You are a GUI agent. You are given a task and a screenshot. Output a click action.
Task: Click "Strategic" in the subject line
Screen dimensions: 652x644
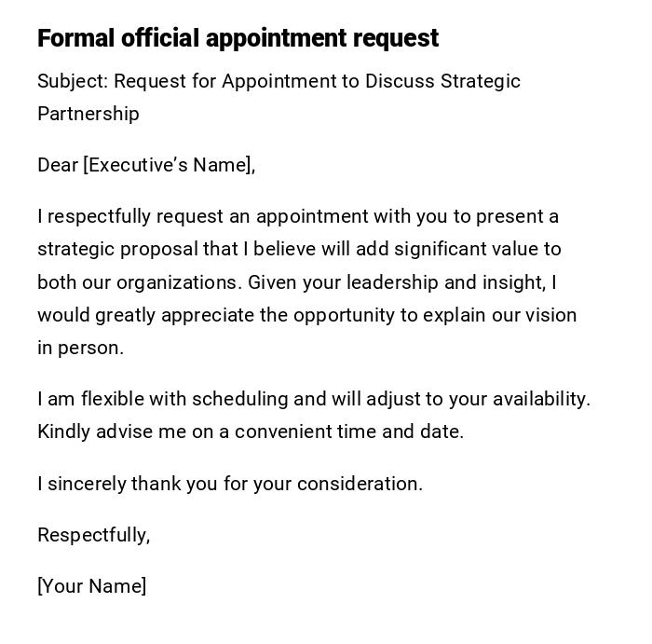480,81
